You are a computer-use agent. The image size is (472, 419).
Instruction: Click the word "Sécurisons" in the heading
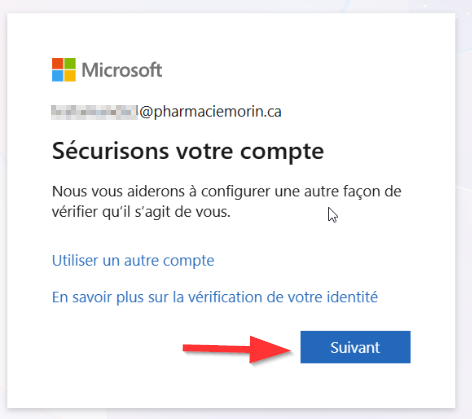110,151
